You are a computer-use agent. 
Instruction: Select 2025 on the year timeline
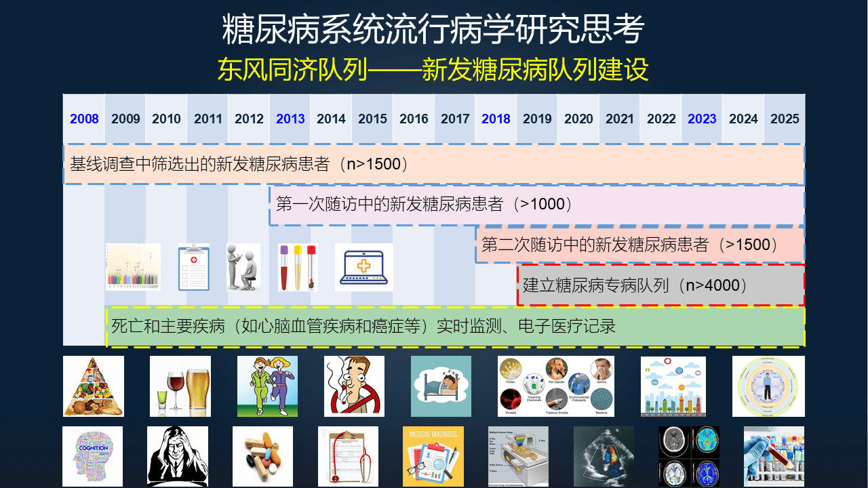(x=784, y=119)
